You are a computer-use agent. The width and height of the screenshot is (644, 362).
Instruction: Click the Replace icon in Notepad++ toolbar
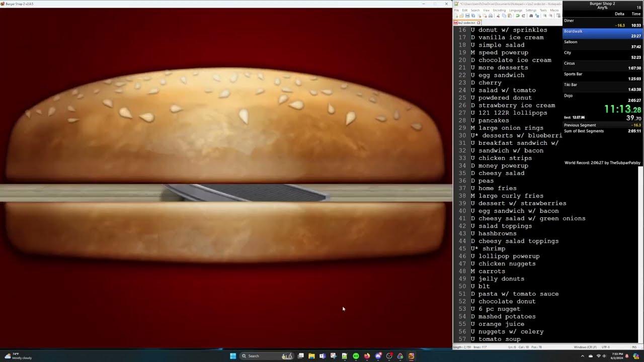pos(537,16)
